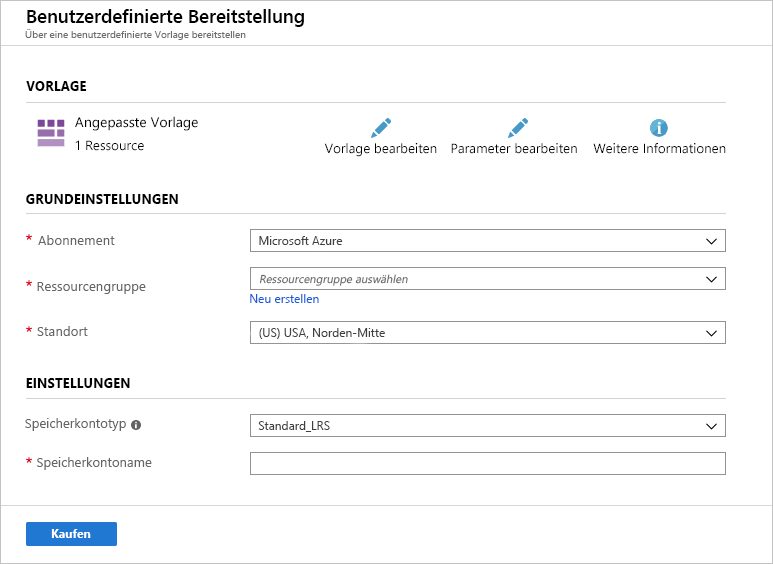Open the Weitere Informationen info icon
Screen dimensions: 773x564
click(659, 128)
